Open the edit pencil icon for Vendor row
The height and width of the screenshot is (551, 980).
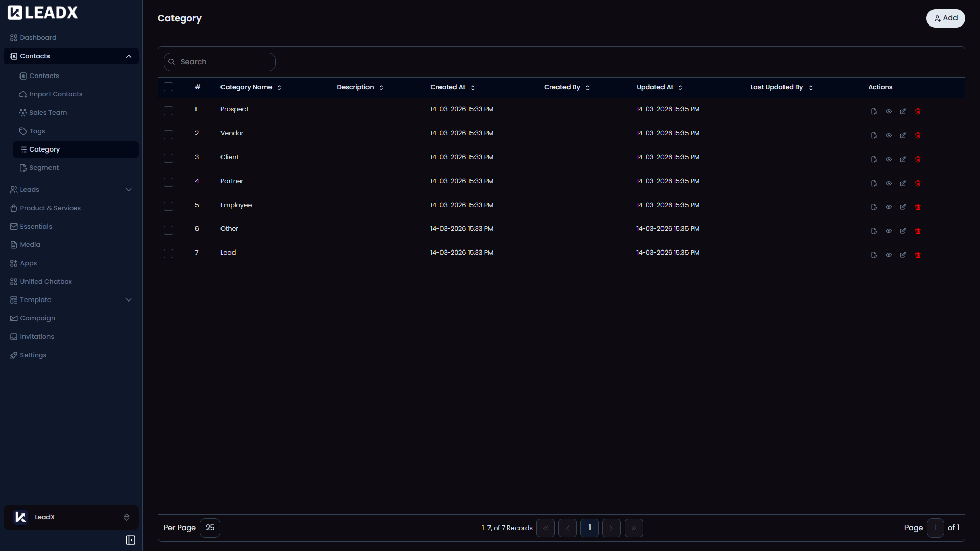coord(902,135)
